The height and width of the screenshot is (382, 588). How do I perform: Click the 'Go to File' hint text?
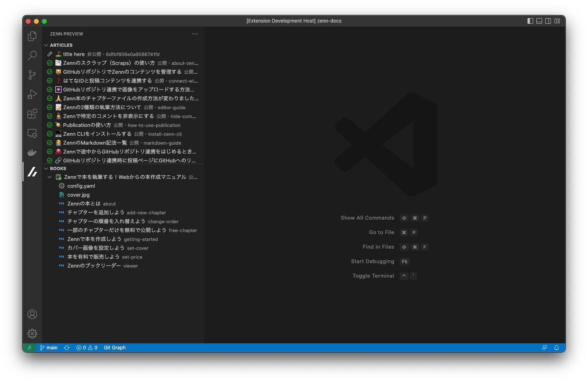click(382, 233)
